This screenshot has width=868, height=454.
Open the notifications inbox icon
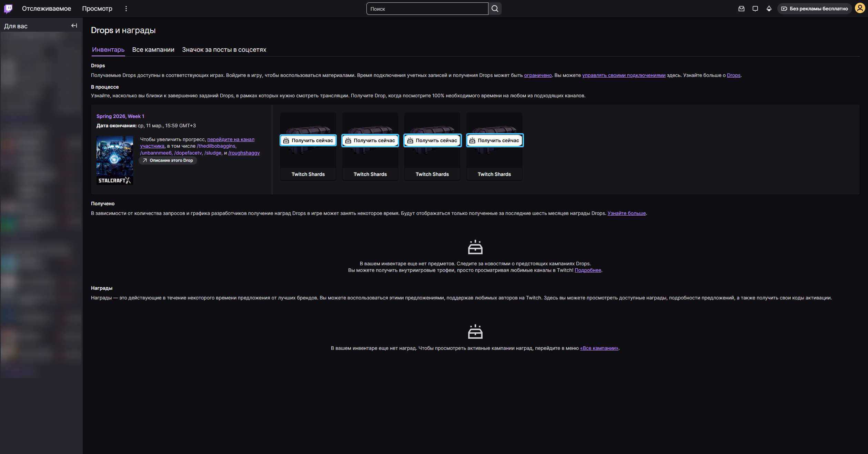tap(741, 9)
